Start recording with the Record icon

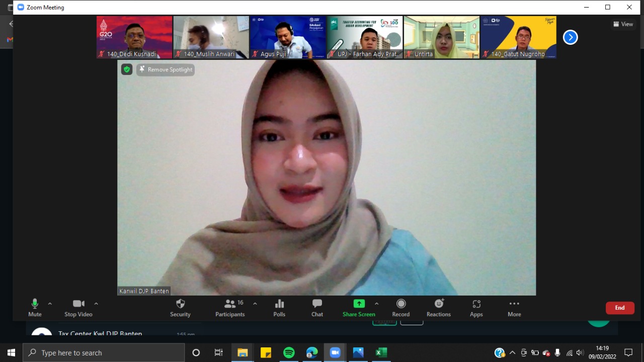(400, 304)
